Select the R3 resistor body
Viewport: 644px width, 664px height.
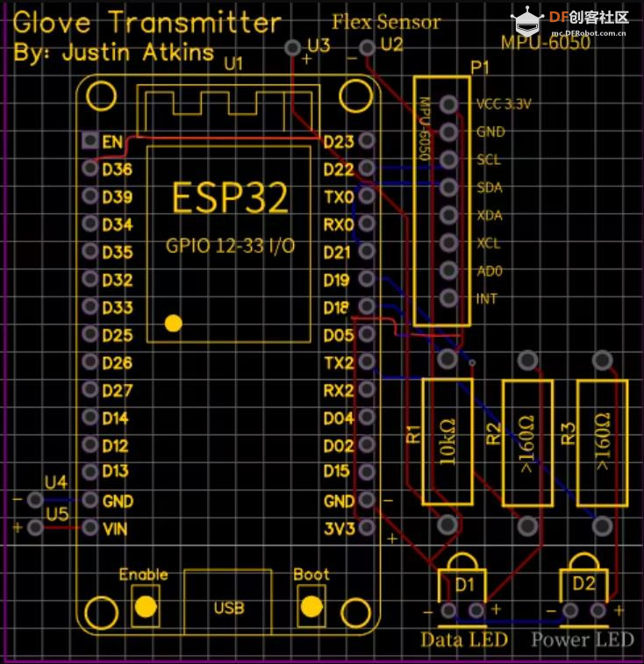602,443
